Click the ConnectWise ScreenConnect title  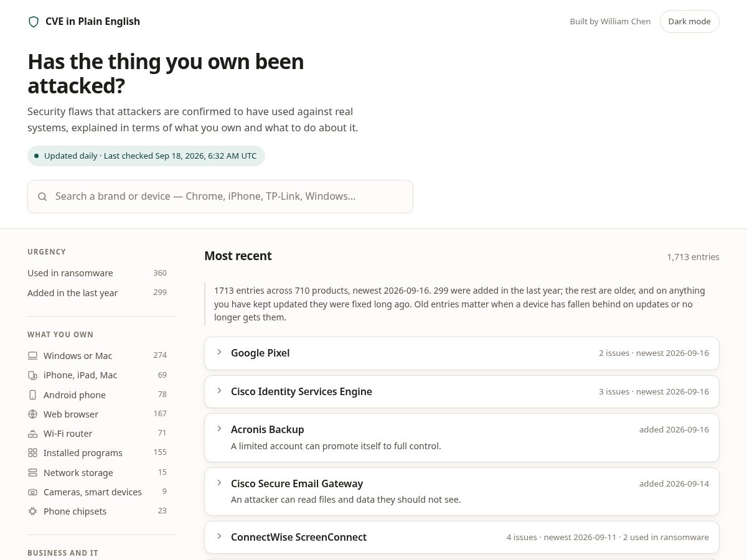[299, 538]
